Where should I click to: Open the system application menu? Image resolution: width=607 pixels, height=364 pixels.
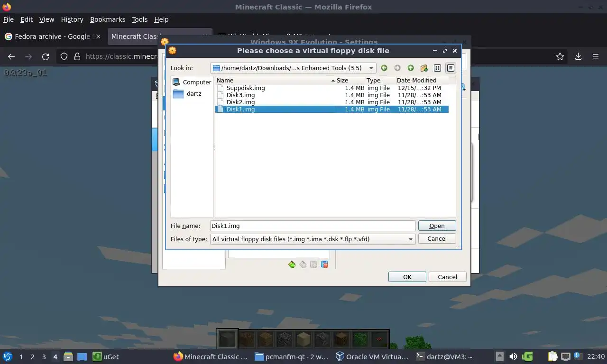[x=8, y=356]
